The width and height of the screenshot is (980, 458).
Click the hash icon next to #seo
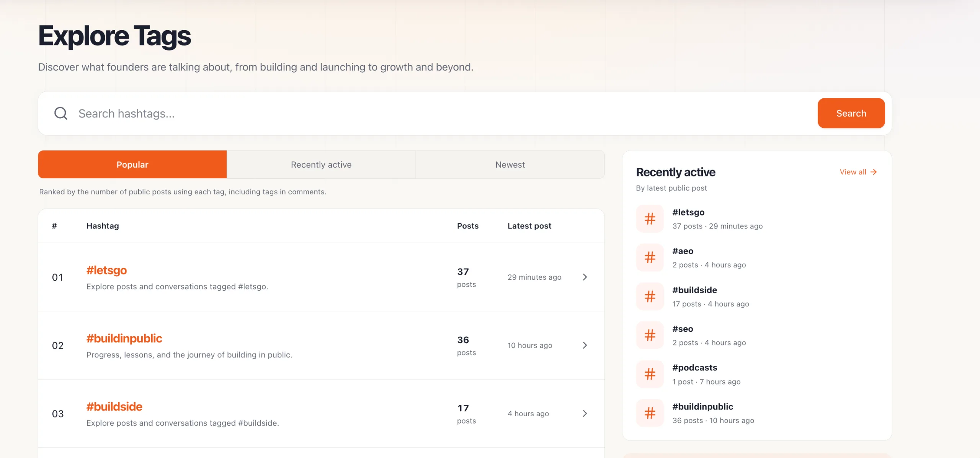point(650,336)
